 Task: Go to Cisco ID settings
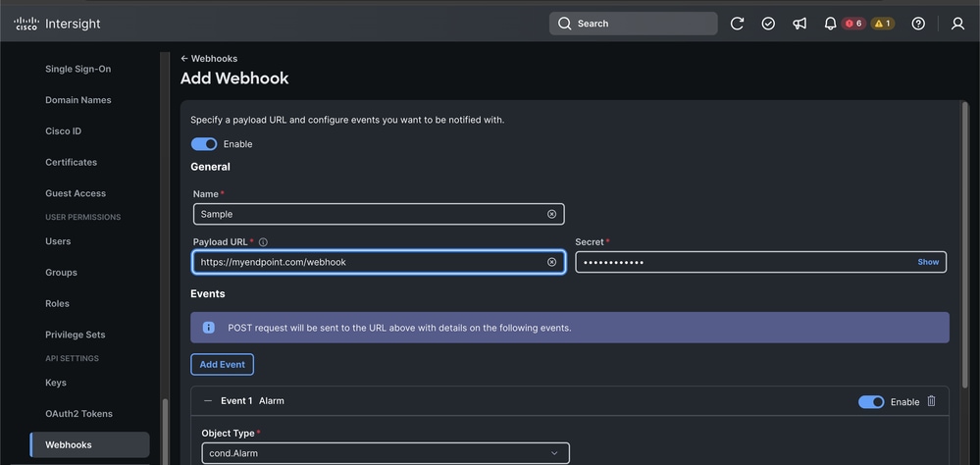point(63,131)
